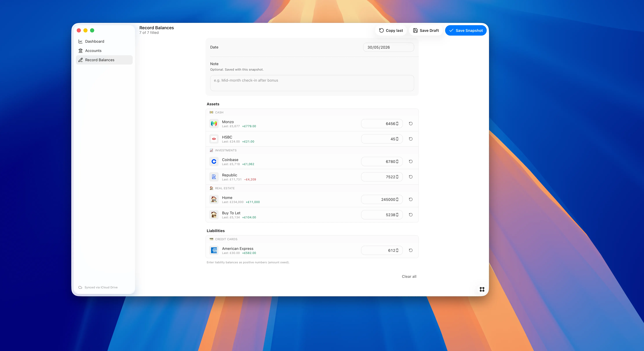This screenshot has height=351, width=644.
Task: Click '7 of 7 filled' status text
Action: click(149, 33)
